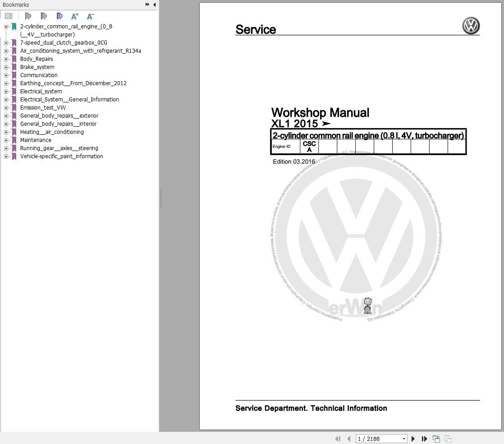Image resolution: width=504 pixels, height=444 pixels.
Task: Select the Electrical_system bookmark
Action: coord(41,92)
